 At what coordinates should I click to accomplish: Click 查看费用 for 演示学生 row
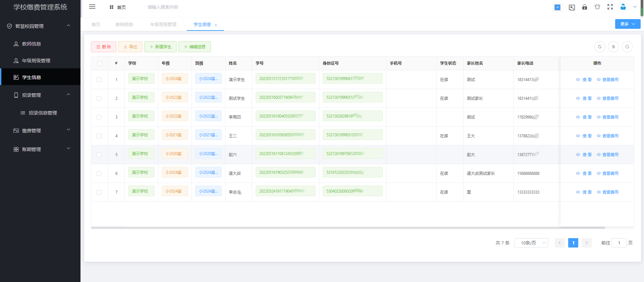click(607, 80)
